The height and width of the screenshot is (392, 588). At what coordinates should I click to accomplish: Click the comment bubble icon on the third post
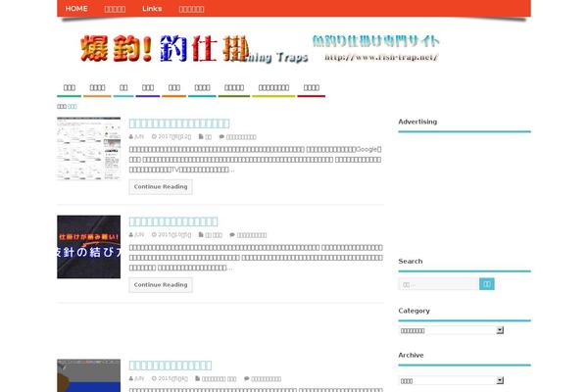246,379
